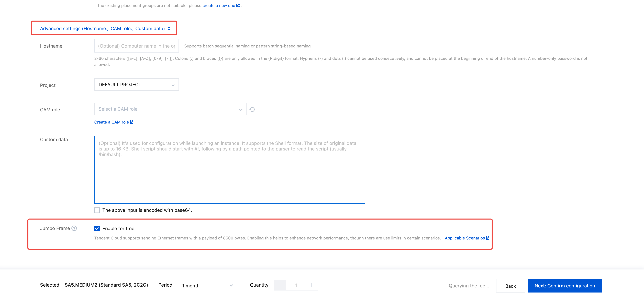Screen dimensions: 644x302
Task: Click the Jumbo Frame help question icon
Action: click(x=74, y=228)
